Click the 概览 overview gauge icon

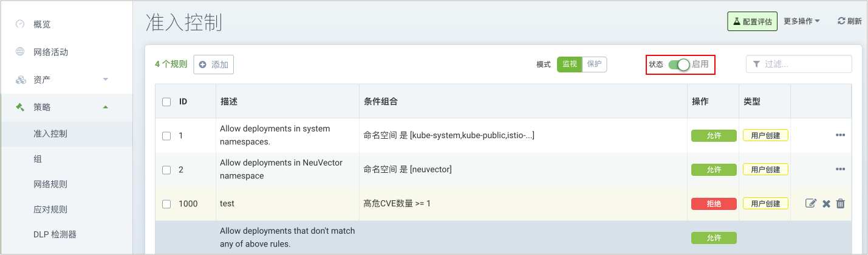click(x=20, y=24)
